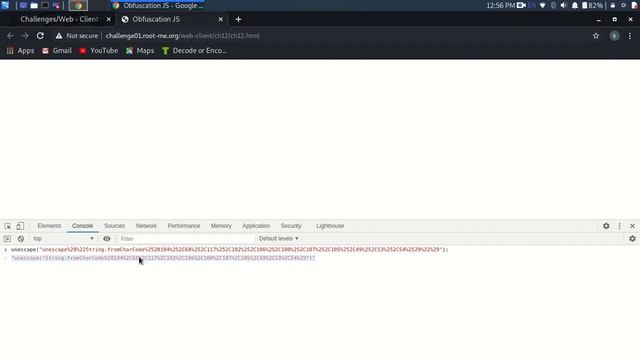Viewport: 640px width, 360px height.
Task: Show the console sidebar
Action: tap(7, 239)
